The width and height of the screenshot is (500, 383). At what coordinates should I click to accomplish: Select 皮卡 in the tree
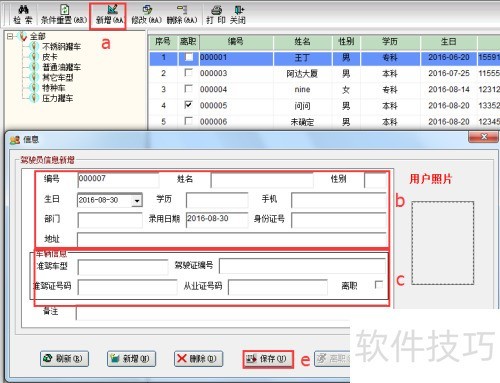pyautogui.click(x=50, y=57)
